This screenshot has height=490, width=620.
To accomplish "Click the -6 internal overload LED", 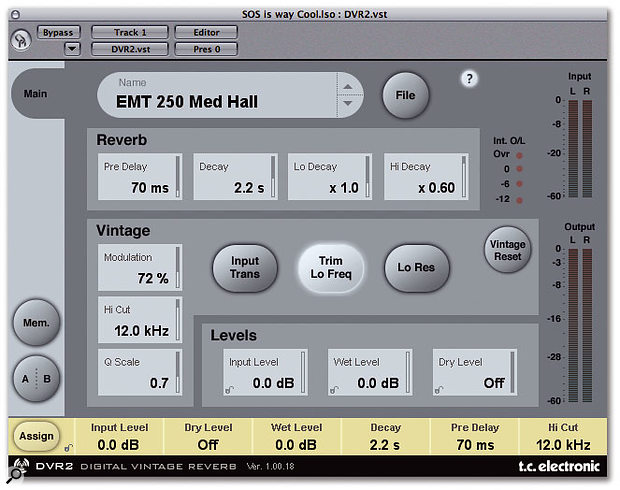I will click(519, 184).
